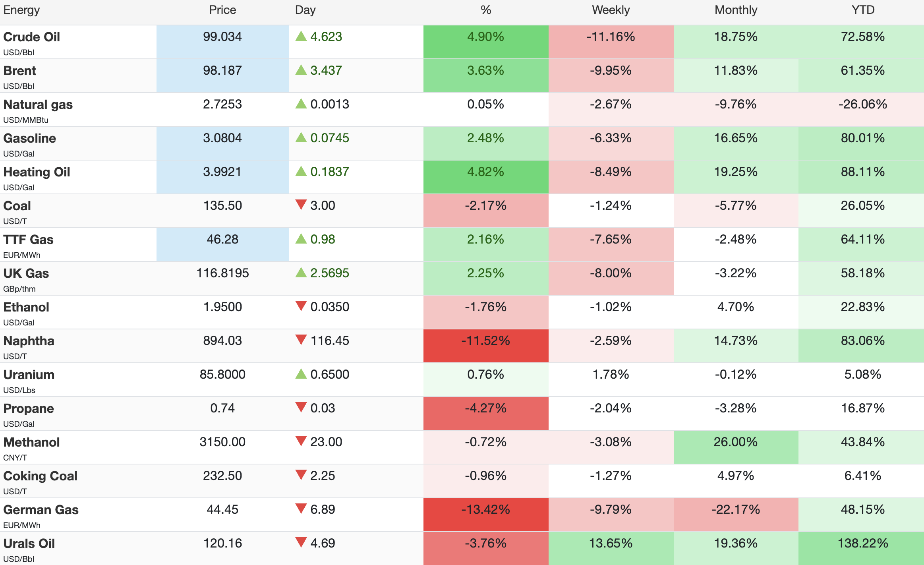Sort table by YTD column header

[x=862, y=10]
